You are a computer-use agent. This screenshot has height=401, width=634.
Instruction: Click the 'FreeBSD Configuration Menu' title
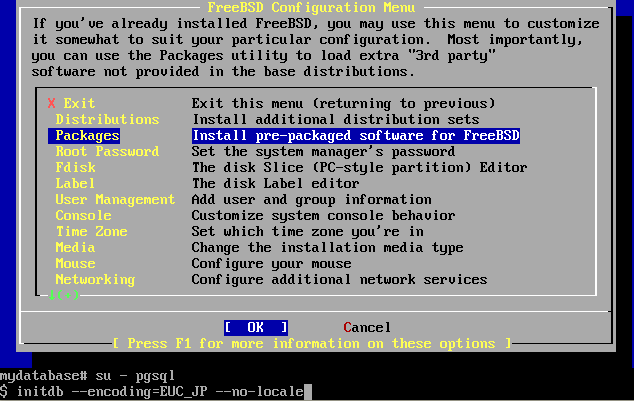click(x=311, y=8)
